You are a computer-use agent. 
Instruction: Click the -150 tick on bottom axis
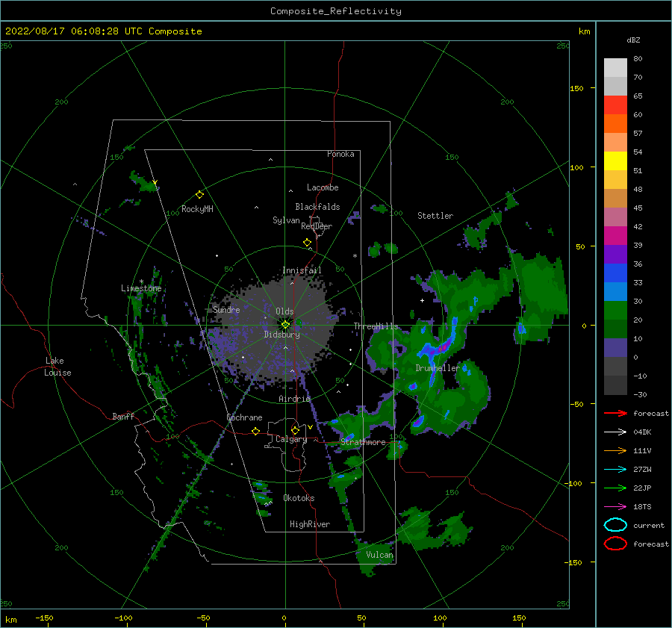pos(44,618)
